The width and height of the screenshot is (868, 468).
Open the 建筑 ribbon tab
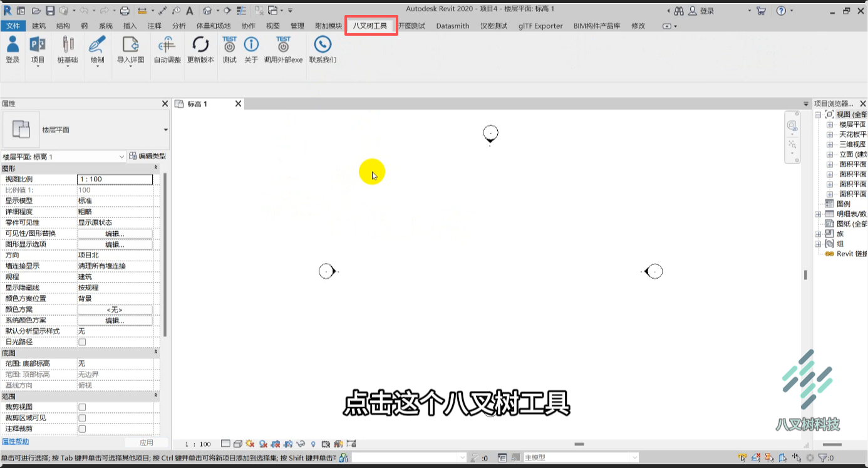pos(39,26)
